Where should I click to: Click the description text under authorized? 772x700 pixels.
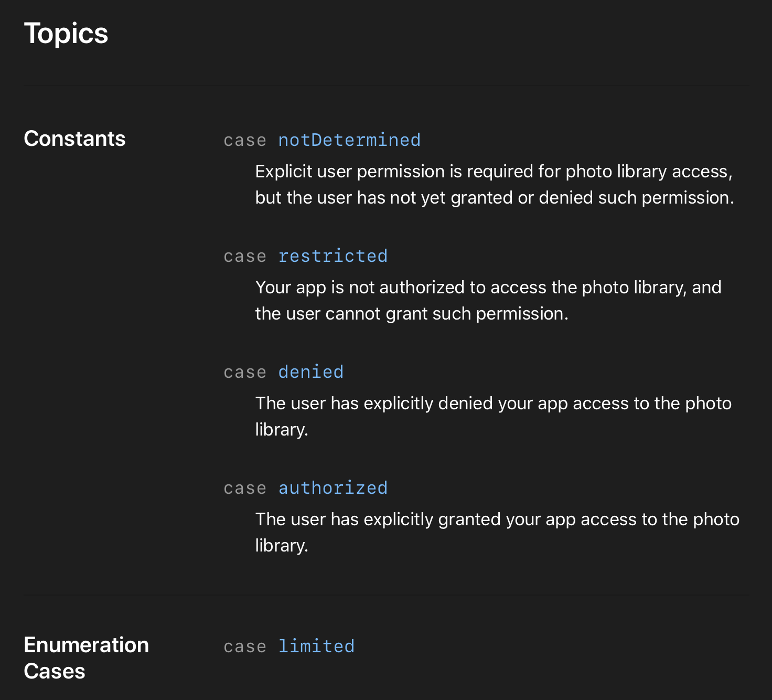[x=497, y=532]
